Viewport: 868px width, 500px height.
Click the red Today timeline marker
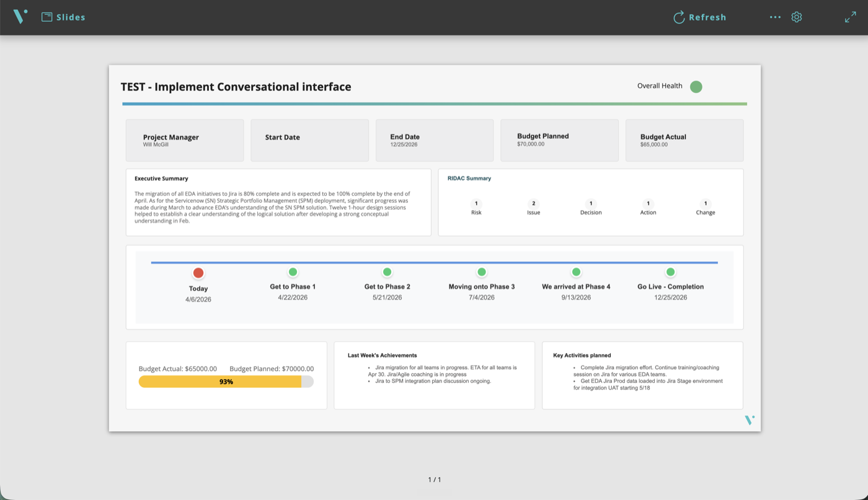tap(198, 272)
